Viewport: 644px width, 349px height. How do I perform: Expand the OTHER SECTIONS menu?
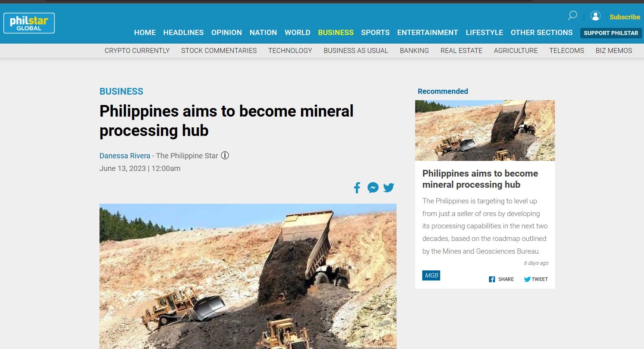[541, 32]
